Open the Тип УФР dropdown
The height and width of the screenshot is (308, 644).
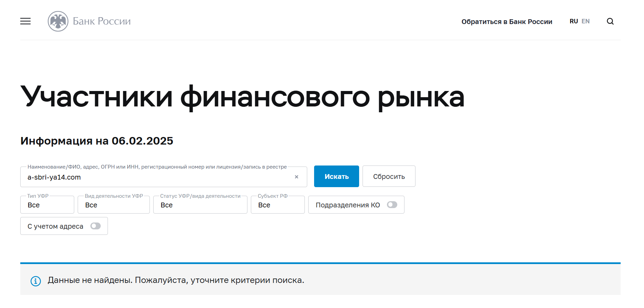pyautogui.click(x=47, y=205)
